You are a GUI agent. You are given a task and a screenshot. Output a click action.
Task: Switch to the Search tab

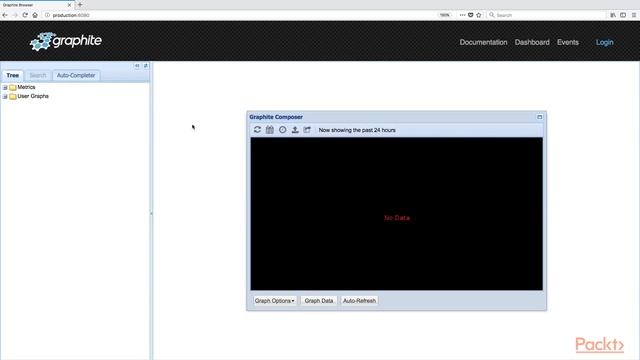(38, 76)
